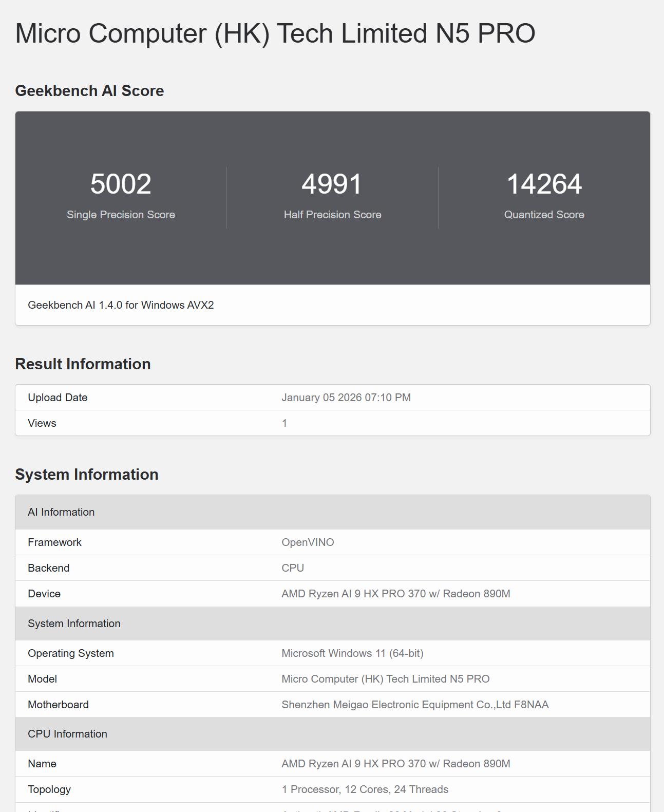The width and height of the screenshot is (664, 812).
Task: Select the System Information main heading
Action: point(87,475)
